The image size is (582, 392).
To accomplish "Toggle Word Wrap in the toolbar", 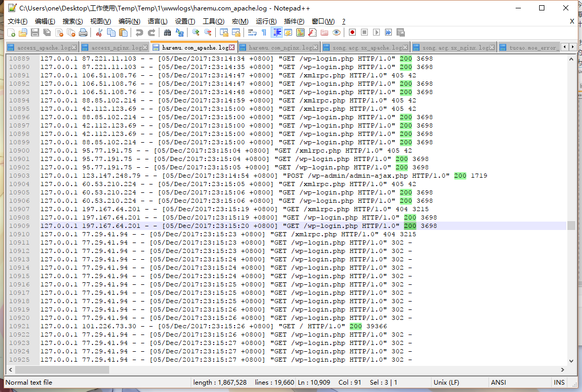I will (252, 32).
